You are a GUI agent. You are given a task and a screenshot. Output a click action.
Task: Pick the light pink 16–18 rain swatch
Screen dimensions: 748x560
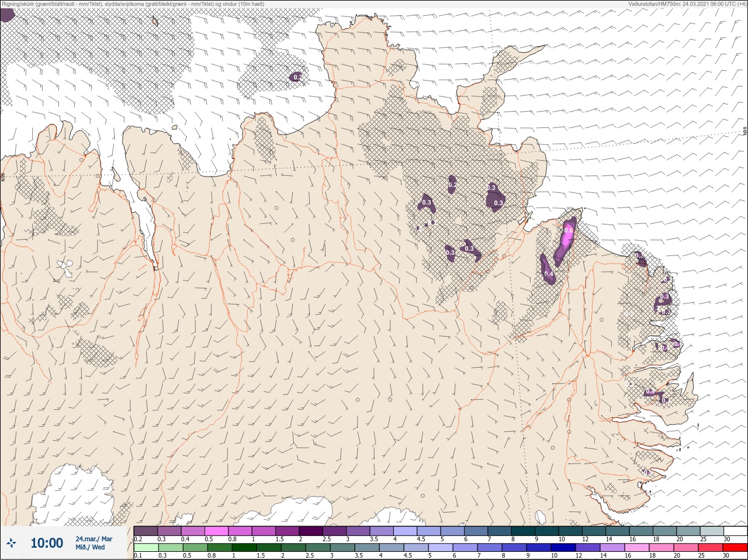tap(636, 548)
